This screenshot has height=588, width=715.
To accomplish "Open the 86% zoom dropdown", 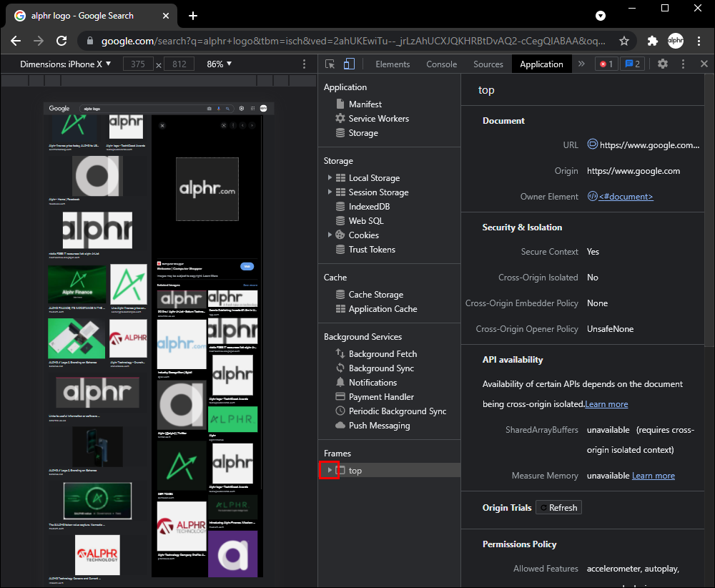I will point(219,64).
